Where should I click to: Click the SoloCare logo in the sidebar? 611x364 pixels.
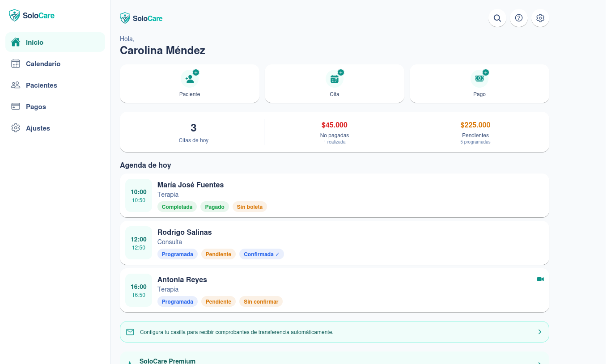[32, 16]
